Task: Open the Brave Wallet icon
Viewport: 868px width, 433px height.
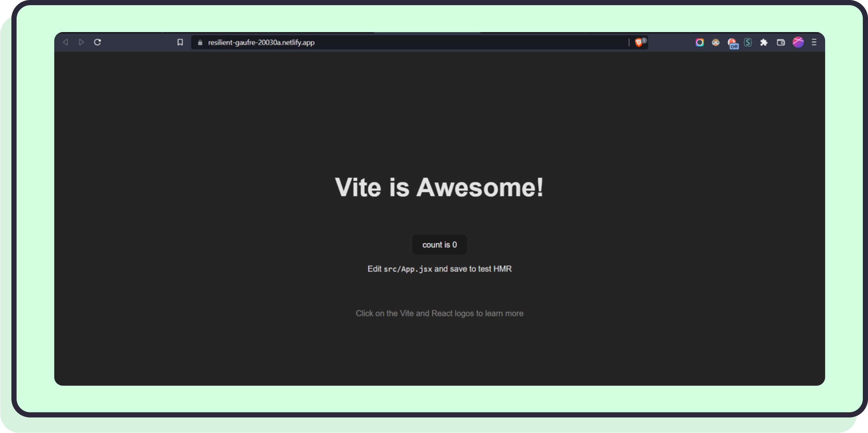Action: 781,42
